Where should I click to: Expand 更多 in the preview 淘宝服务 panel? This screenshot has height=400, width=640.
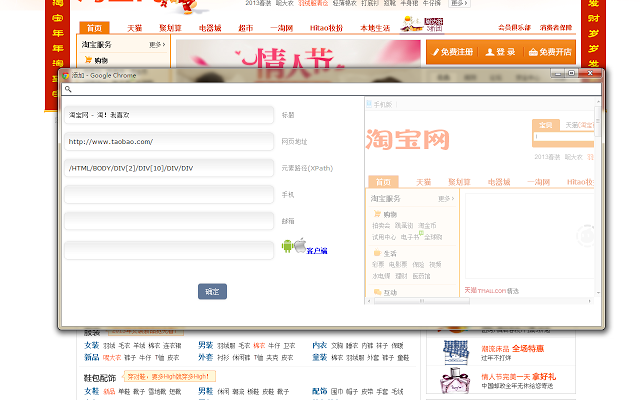click(x=446, y=199)
